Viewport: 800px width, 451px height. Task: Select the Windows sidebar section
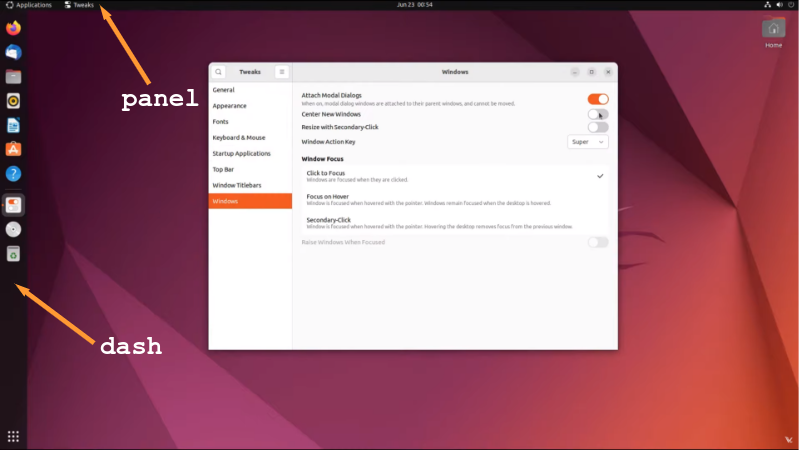[250, 201]
